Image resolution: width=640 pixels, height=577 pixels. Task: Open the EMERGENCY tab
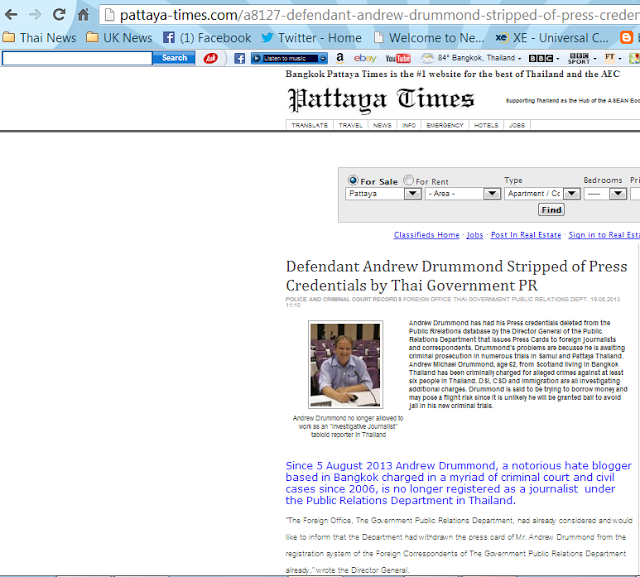click(445, 125)
